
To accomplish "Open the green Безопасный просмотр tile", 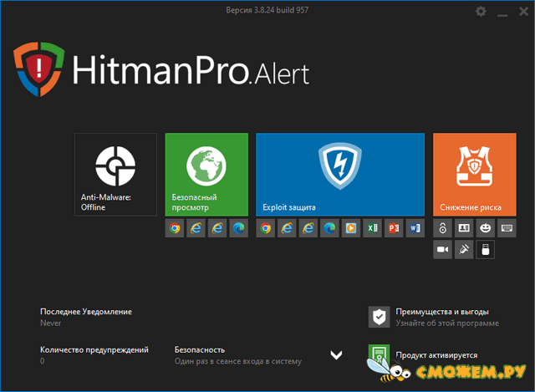I will point(206,175).
